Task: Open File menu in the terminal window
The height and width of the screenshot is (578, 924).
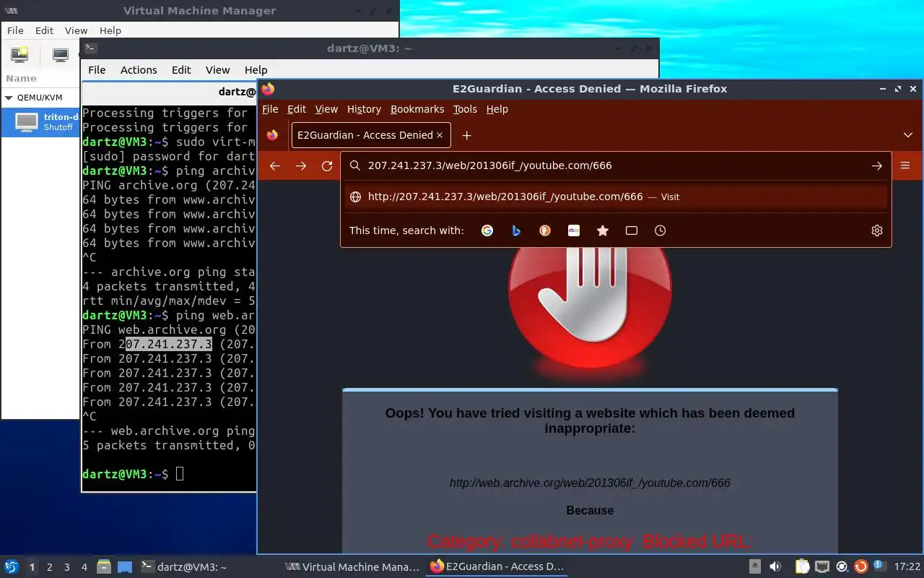Action: [97, 70]
